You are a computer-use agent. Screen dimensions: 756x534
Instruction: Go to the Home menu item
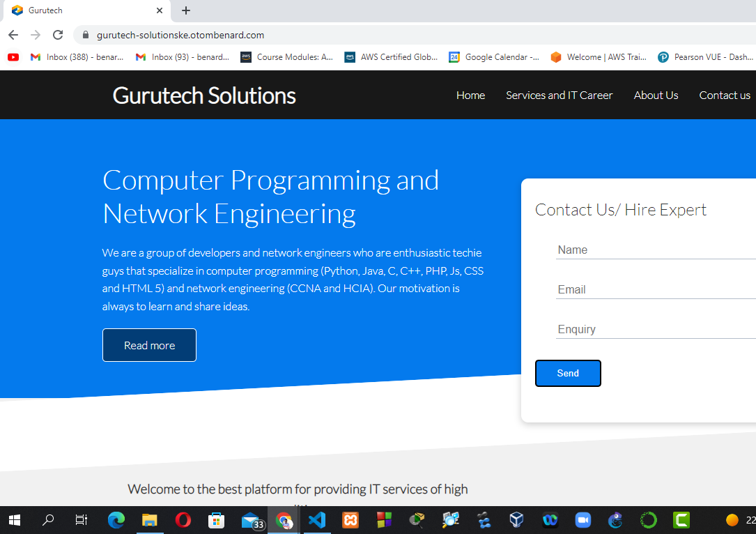(x=470, y=96)
